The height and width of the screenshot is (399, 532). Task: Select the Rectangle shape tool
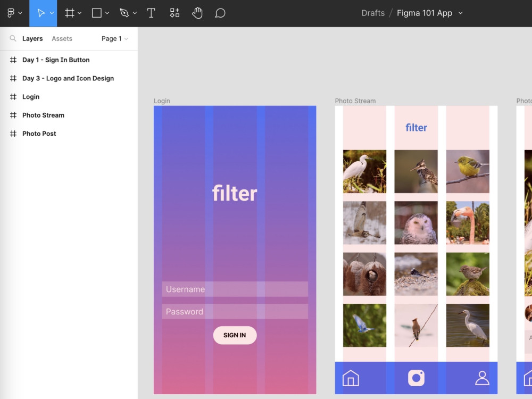click(x=97, y=13)
